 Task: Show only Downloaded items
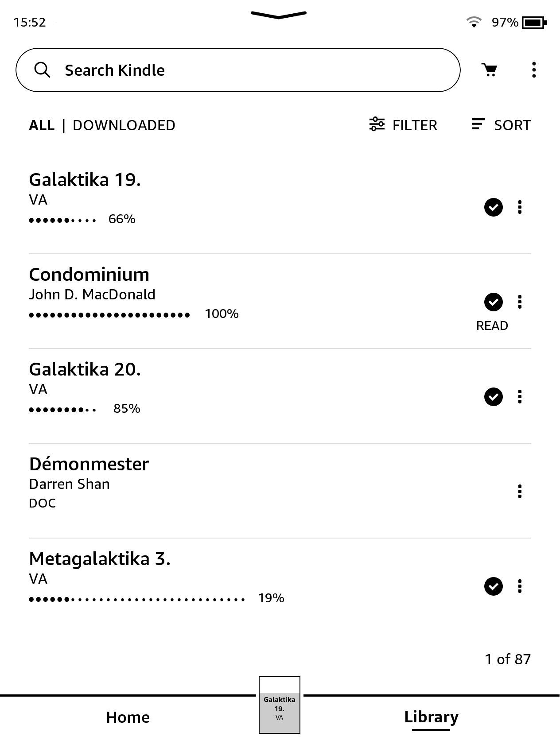(124, 125)
